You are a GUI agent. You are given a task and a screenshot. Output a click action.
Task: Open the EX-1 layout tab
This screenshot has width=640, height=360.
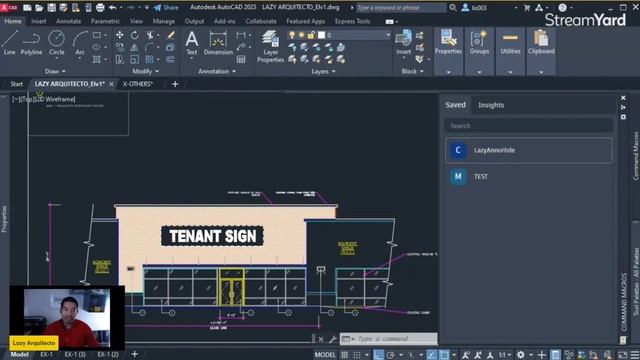coord(46,354)
